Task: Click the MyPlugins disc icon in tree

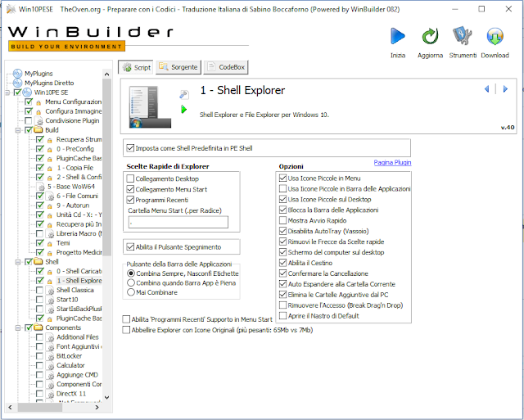Action: click(17, 73)
